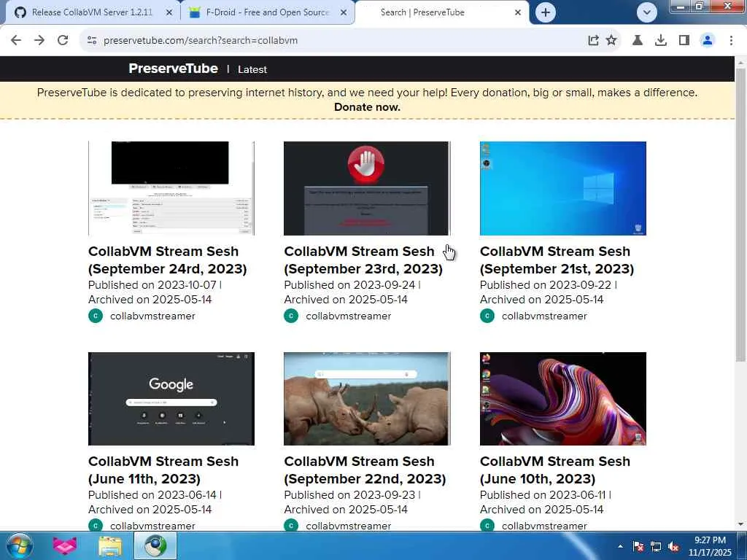Share this page via the share icon
This screenshot has height=560, width=747.
[x=593, y=41]
